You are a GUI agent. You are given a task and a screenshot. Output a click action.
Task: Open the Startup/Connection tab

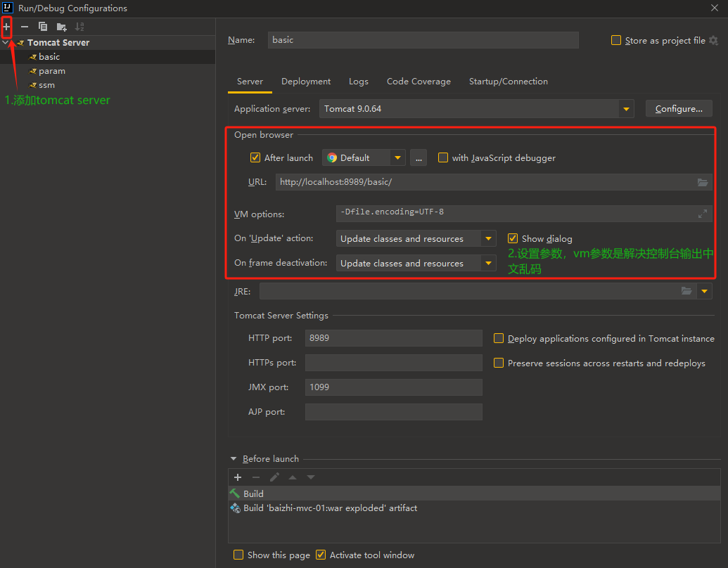(x=508, y=82)
